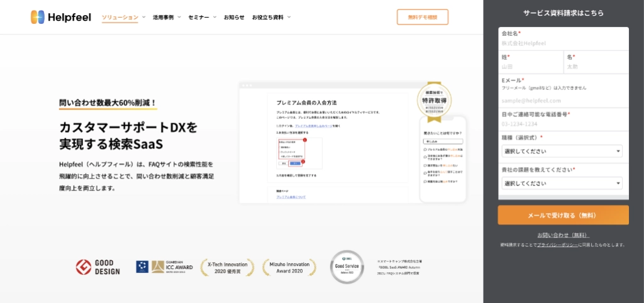Image resolution: width=644 pixels, height=303 pixels.
Task: Click the heading カスタマーサポートDXを
Action: pyautogui.click(x=128, y=127)
